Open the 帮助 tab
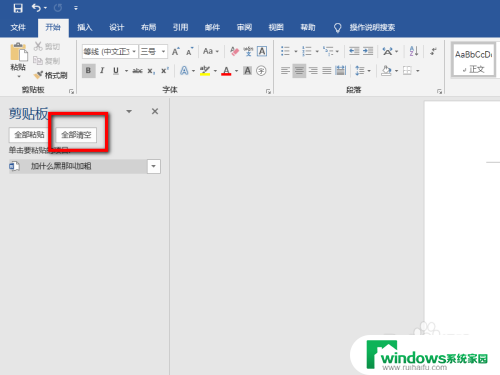 pos(308,27)
